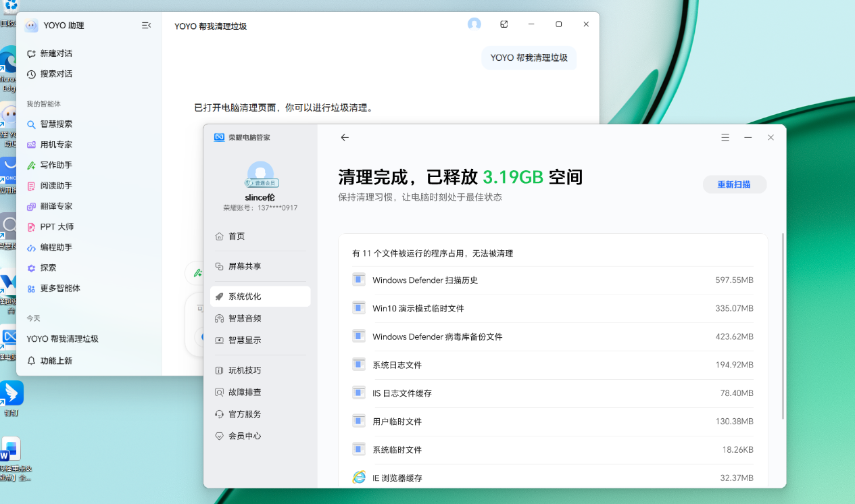The image size is (855, 504).
Task: Open search conversations (搜索对话)
Action: pos(49,74)
